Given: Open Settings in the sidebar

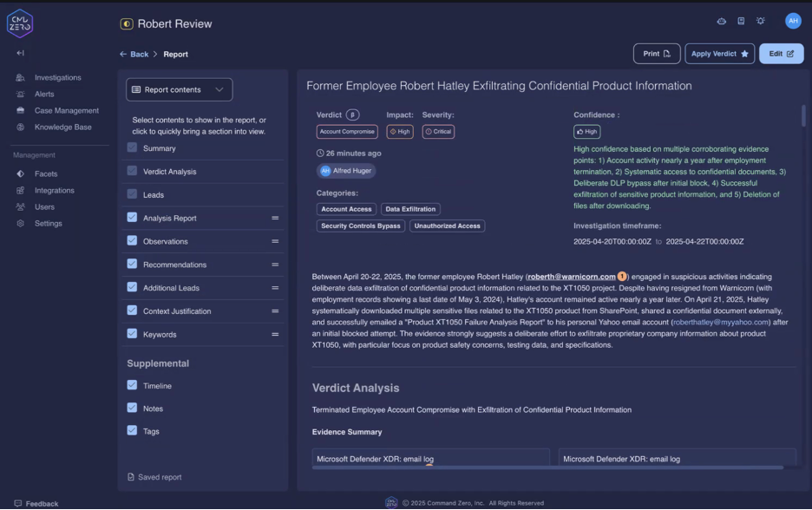Looking at the screenshot, I should coord(49,224).
